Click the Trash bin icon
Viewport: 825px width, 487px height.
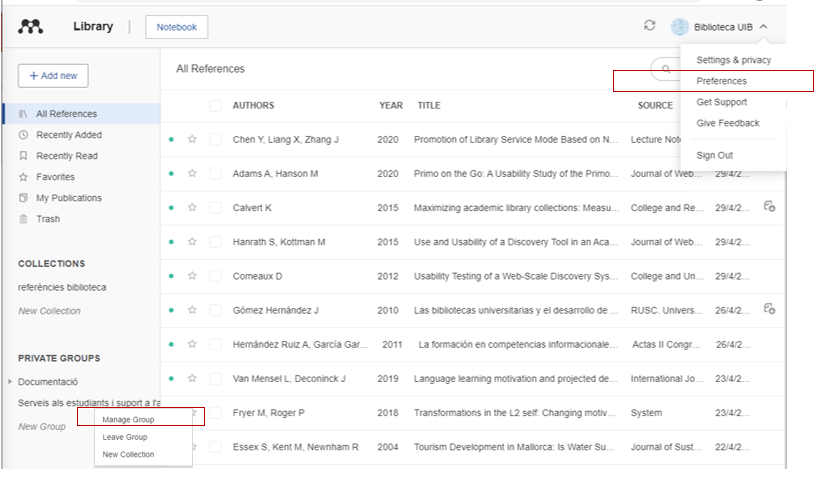pyautogui.click(x=23, y=219)
